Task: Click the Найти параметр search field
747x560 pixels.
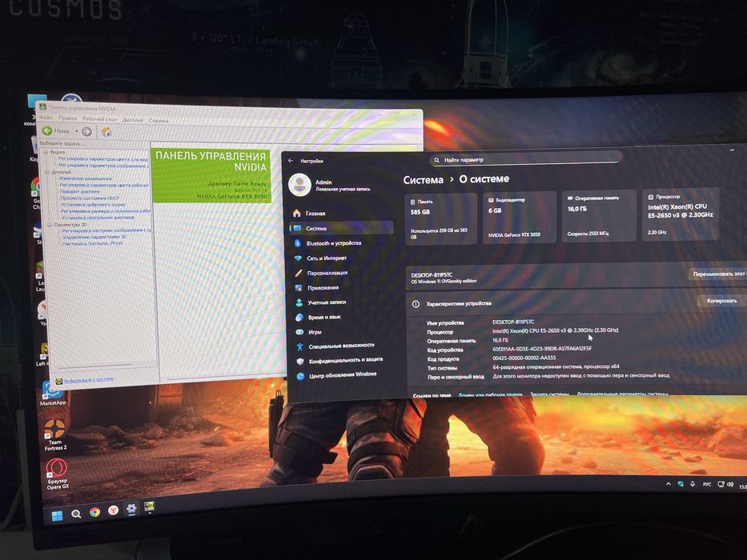Action: tap(526, 159)
